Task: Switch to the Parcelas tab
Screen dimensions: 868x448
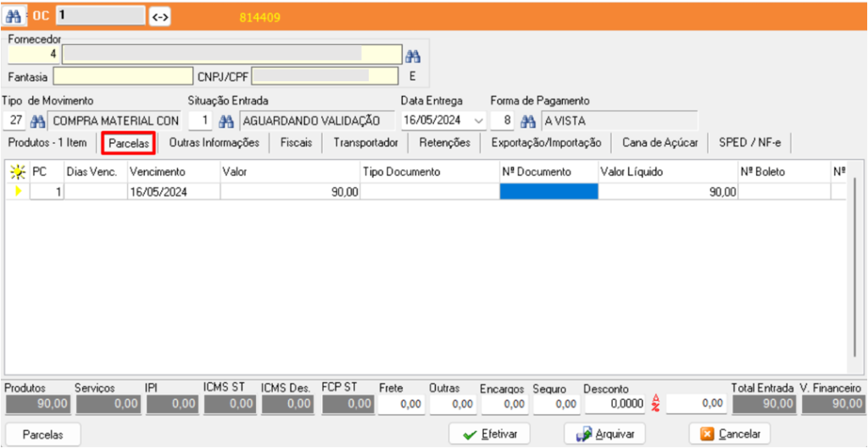Action: pyautogui.click(x=129, y=143)
